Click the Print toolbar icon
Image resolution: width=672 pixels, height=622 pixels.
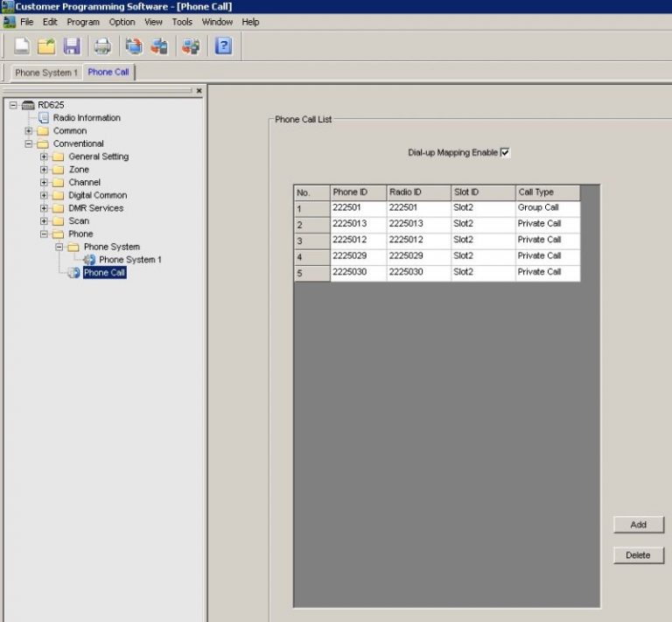point(102,45)
